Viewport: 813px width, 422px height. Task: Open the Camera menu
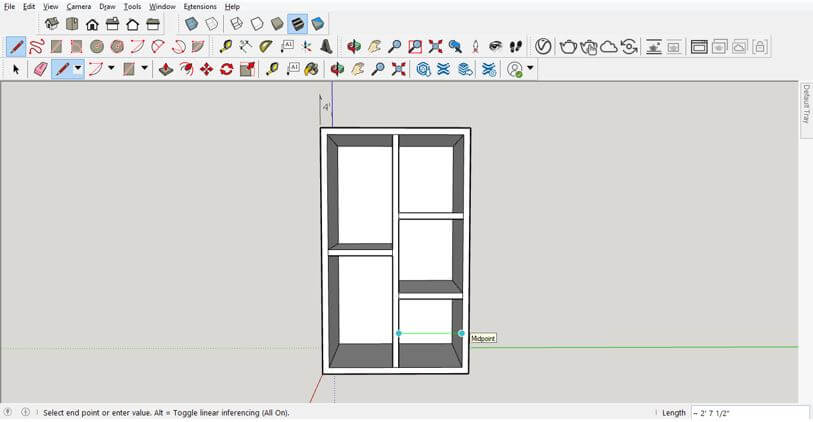click(x=78, y=7)
